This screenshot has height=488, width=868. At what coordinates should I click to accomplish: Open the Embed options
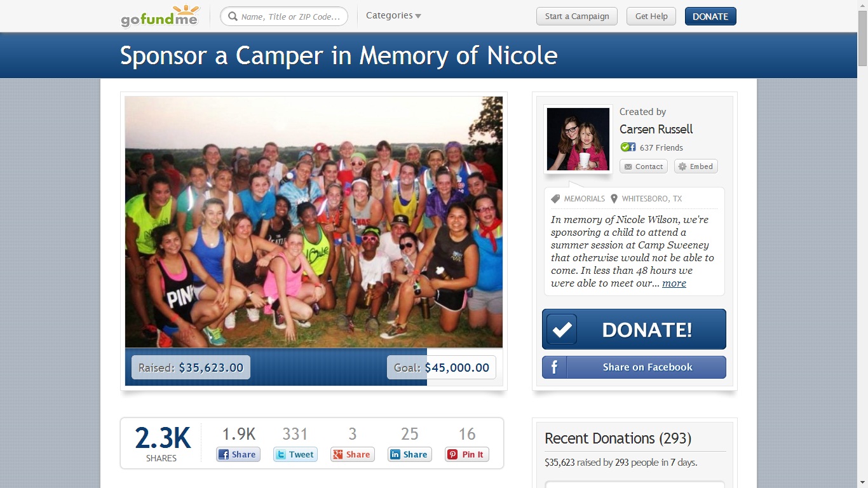[696, 166]
